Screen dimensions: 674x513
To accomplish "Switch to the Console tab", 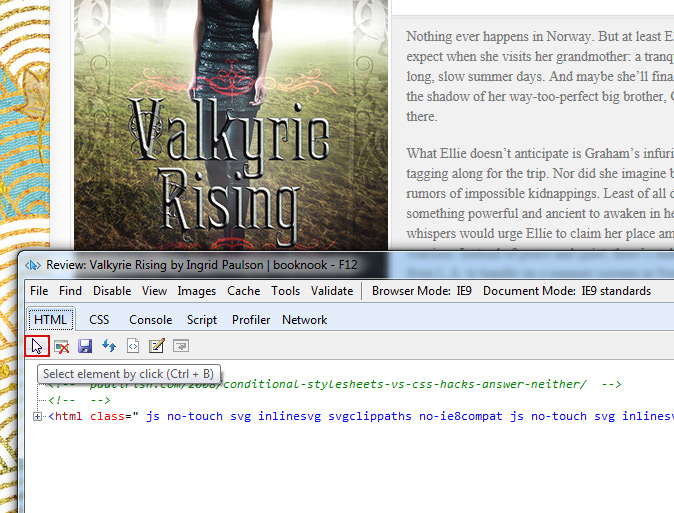I will point(150,320).
